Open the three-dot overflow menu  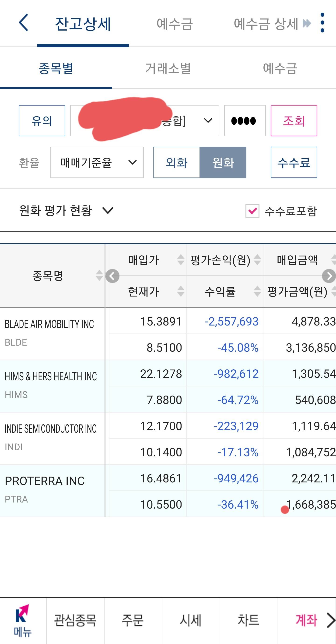click(x=322, y=23)
